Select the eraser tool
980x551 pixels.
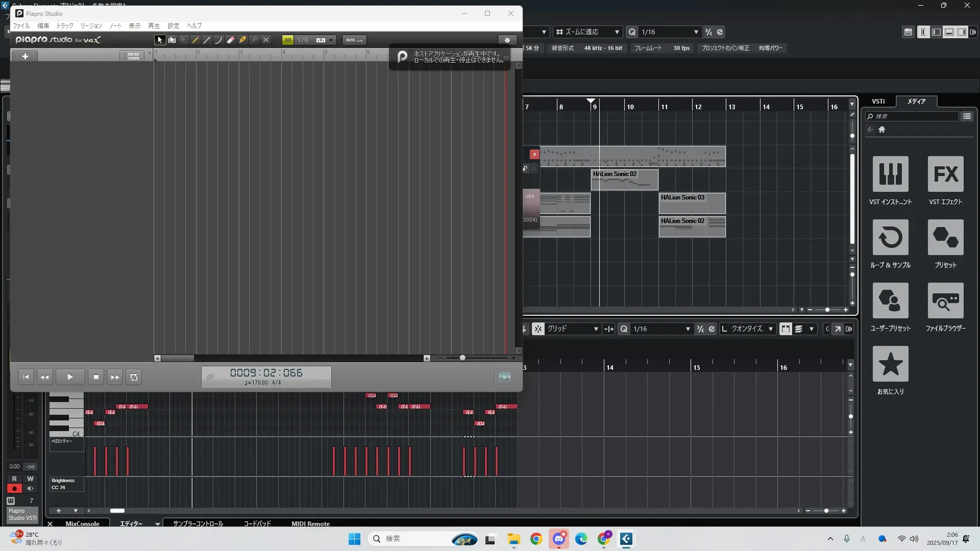coord(231,40)
